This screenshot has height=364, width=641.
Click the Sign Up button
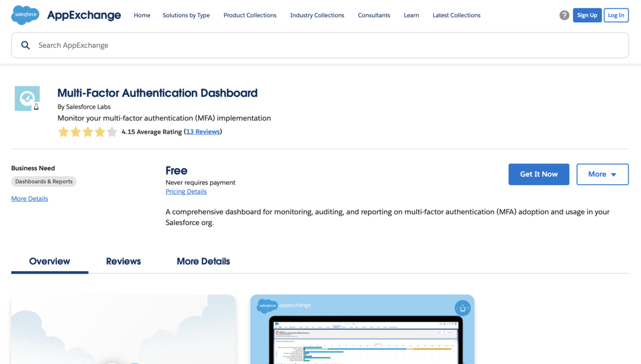[587, 15]
